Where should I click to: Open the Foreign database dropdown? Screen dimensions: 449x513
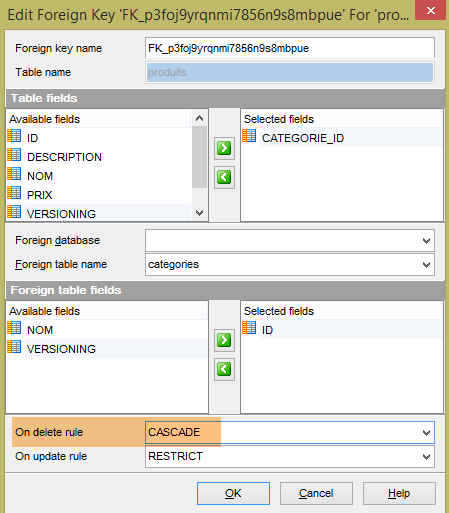click(426, 241)
